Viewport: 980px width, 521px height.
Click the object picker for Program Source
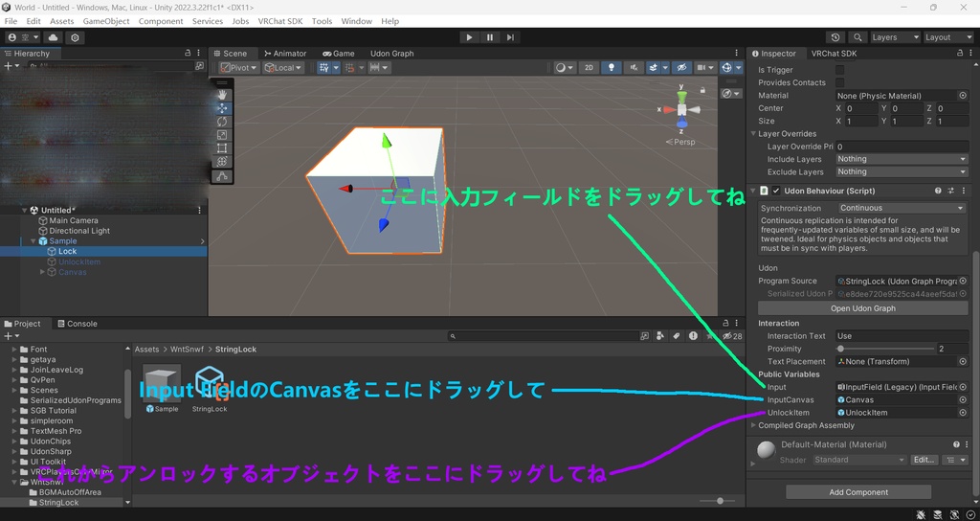pos(963,281)
